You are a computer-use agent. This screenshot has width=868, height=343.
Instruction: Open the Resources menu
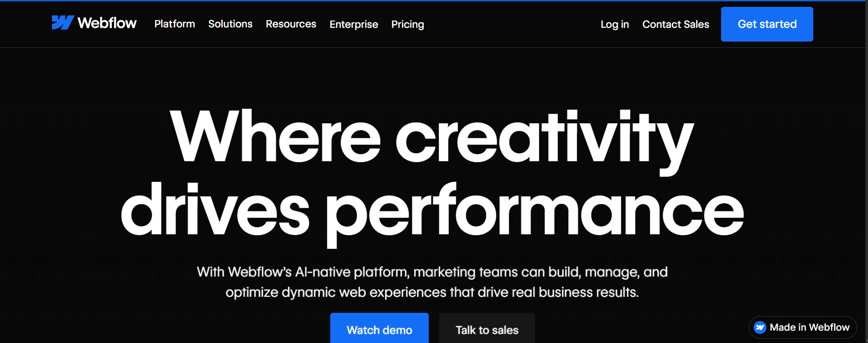click(x=291, y=24)
